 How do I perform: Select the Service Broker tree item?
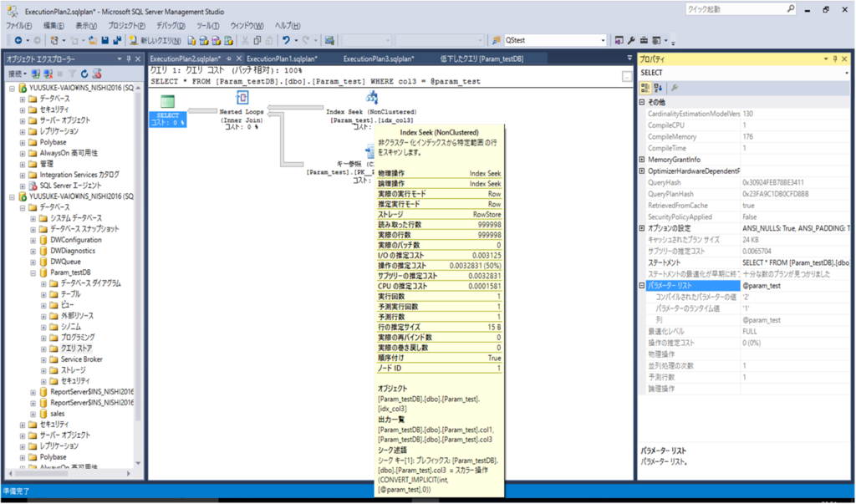point(82,359)
